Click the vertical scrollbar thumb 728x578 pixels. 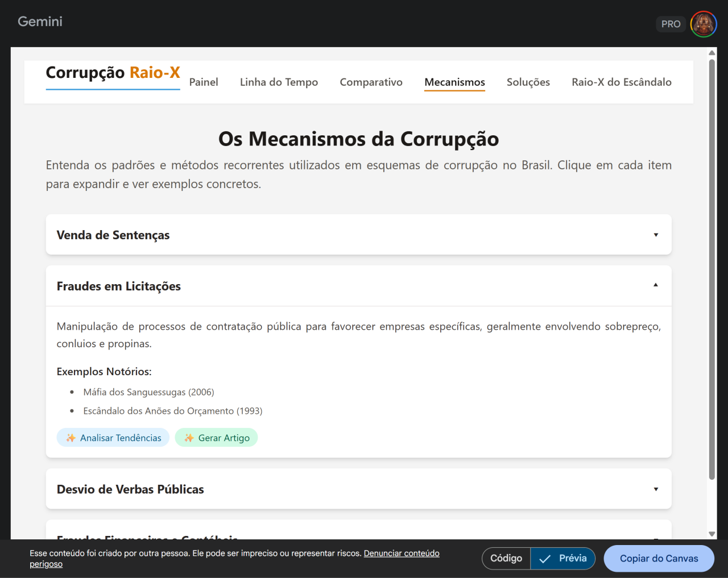(712, 267)
